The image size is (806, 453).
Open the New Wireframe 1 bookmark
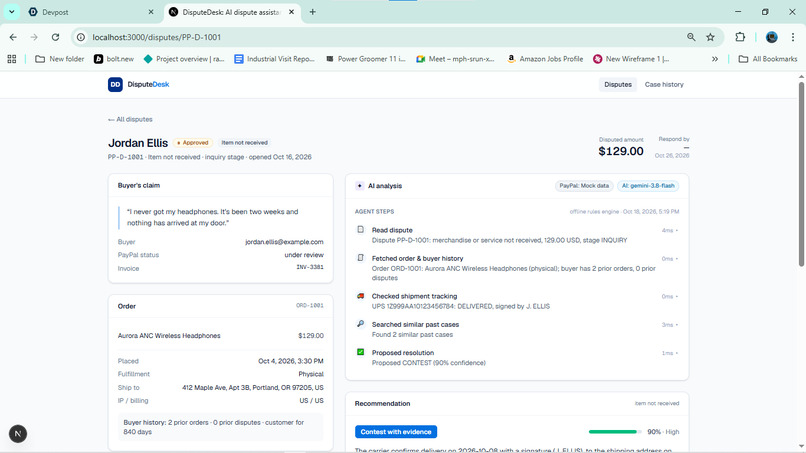coord(631,59)
